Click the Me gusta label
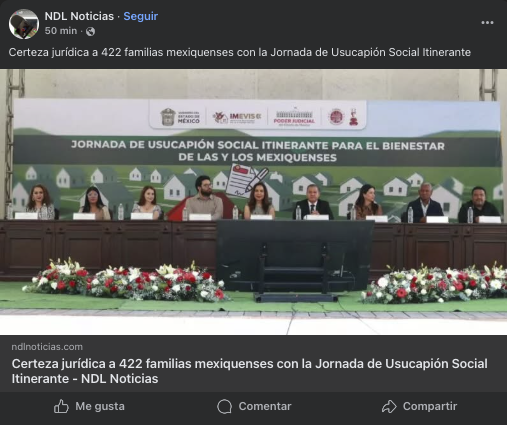 (x=100, y=406)
